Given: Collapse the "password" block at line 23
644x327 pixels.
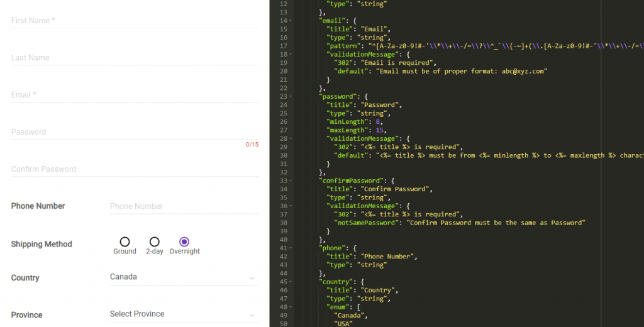Looking at the screenshot, I should pos(291,97).
